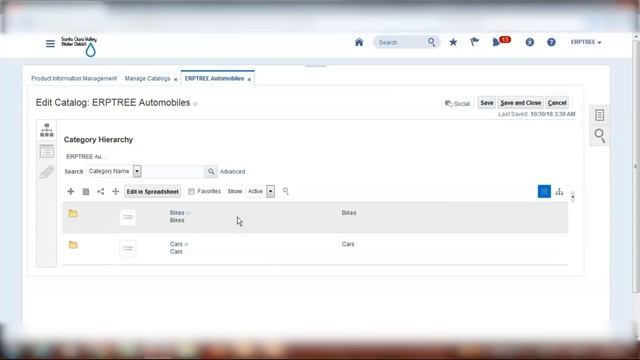Click Save and Close button
This screenshot has height=360, width=640.
click(x=520, y=103)
